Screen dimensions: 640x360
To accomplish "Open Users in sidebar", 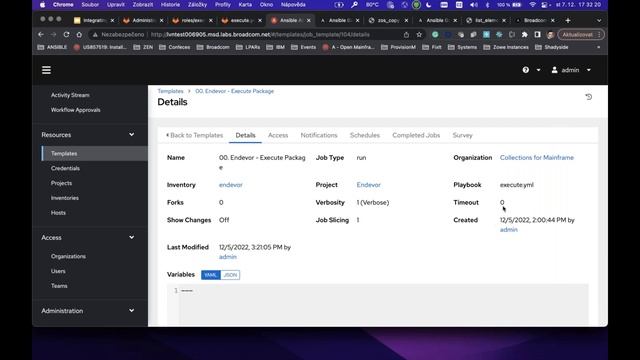I will click(58, 271).
